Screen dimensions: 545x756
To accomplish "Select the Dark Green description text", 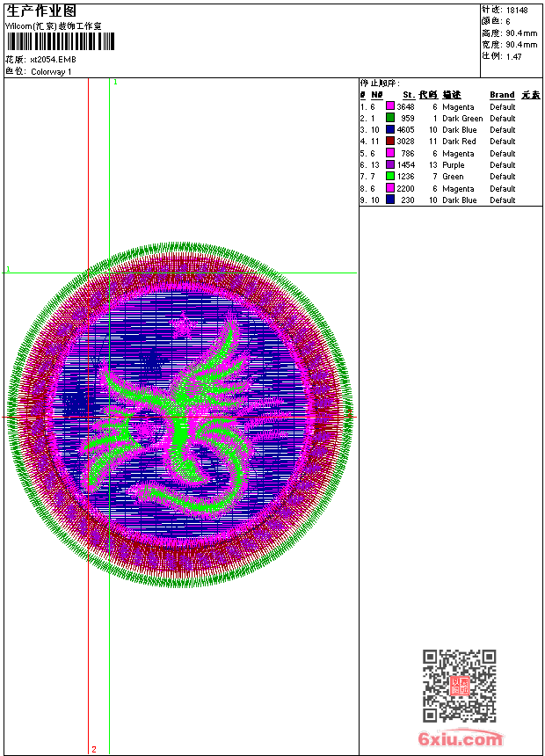I will pos(462,118).
